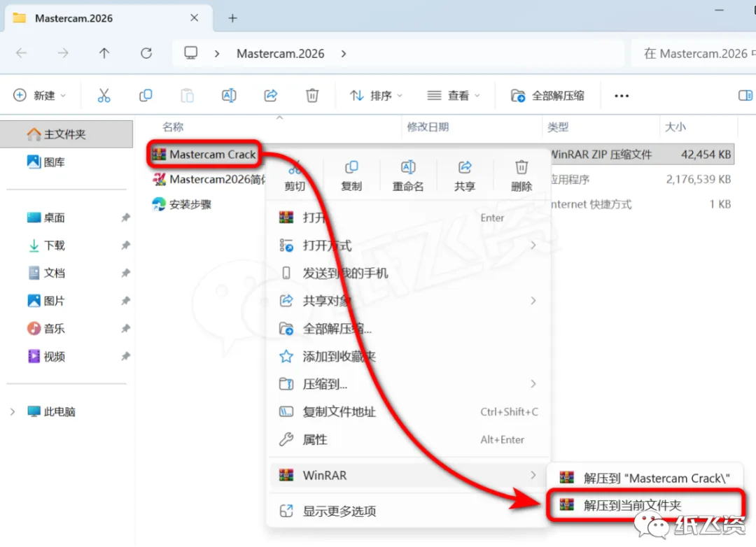
Task: Go back with the left arrow
Action: click(x=22, y=53)
